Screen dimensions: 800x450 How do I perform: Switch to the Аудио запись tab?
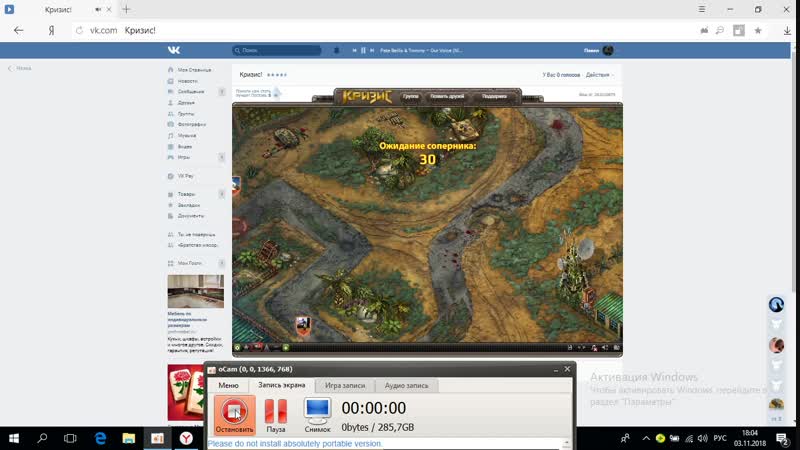tap(406, 386)
